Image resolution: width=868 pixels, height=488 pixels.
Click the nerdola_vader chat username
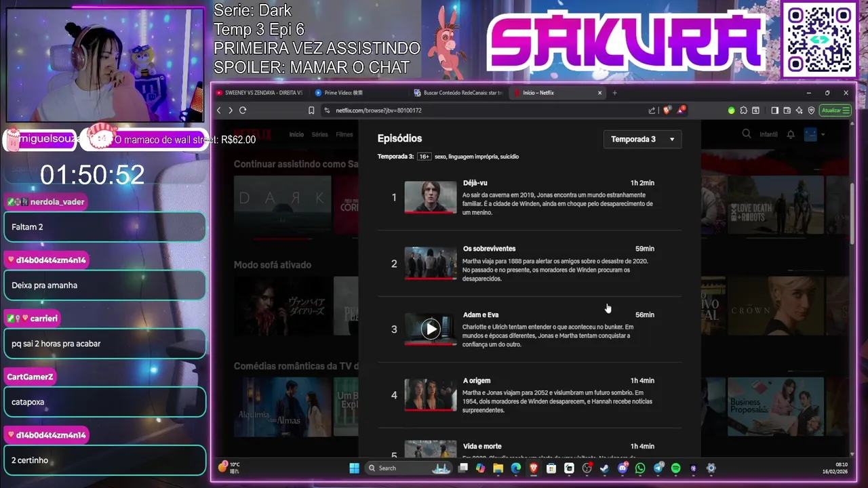pyautogui.click(x=57, y=202)
